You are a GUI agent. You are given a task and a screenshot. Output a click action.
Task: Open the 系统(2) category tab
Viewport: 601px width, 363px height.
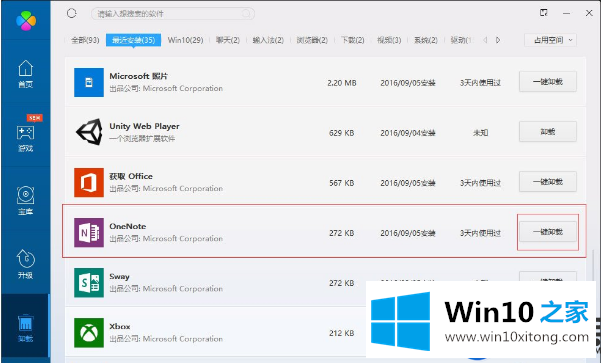(425, 40)
